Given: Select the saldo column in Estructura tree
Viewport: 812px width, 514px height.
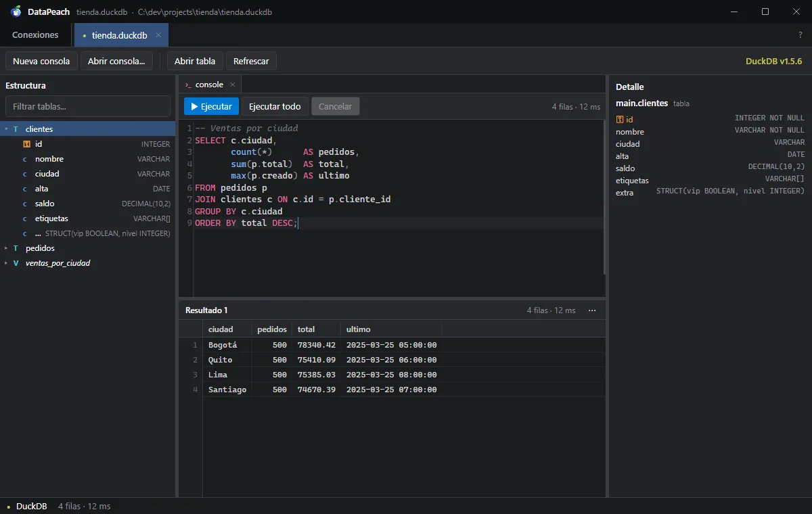Looking at the screenshot, I should 88,204.
